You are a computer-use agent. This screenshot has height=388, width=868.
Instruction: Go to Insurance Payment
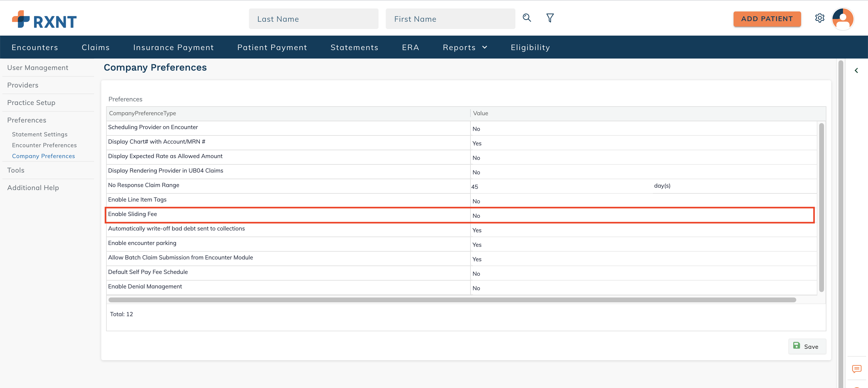pyautogui.click(x=174, y=47)
